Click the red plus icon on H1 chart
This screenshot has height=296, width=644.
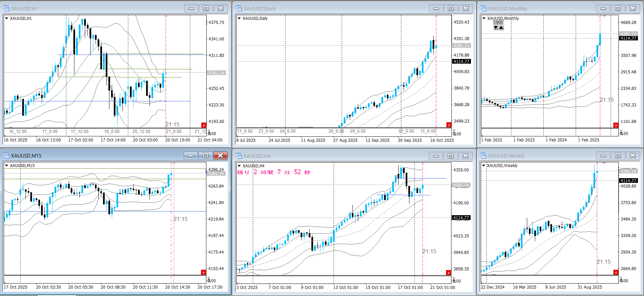click(204, 125)
